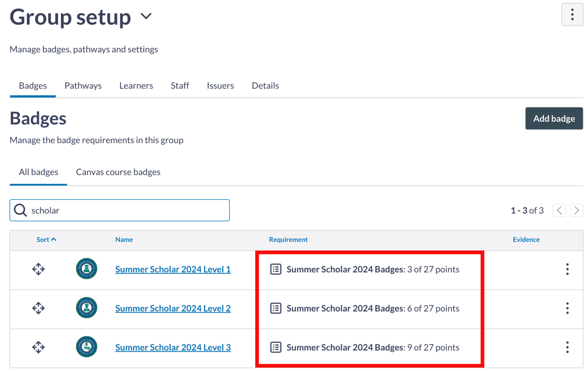Screen dimensions: 588x371
Task: Open options menu for Summer Scholar Level 2
Action: pyautogui.click(x=567, y=308)
